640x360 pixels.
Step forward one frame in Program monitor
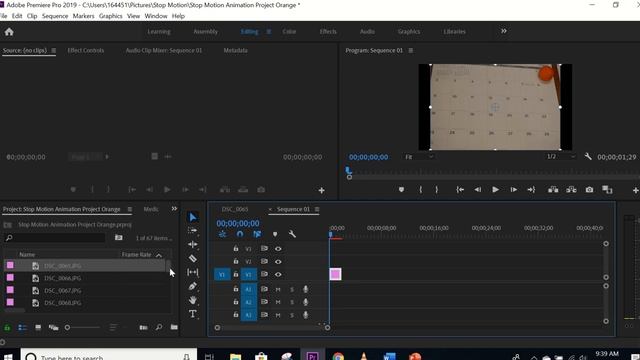click(x=513, y=190)
